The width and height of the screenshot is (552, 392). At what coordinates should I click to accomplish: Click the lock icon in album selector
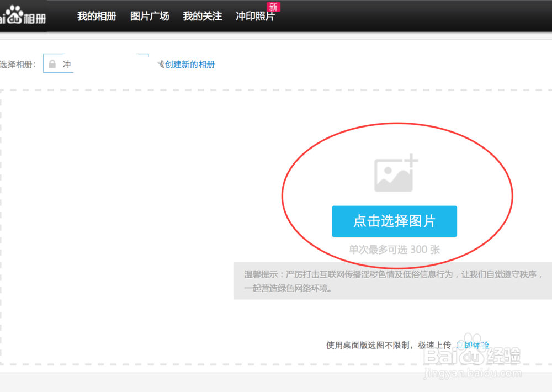[x=52, y=63]
